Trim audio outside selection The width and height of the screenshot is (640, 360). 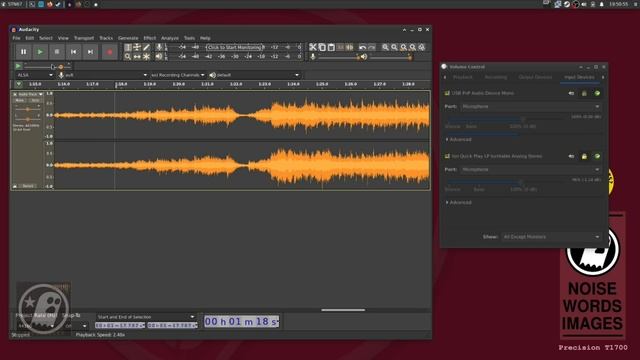coord(340,47)
